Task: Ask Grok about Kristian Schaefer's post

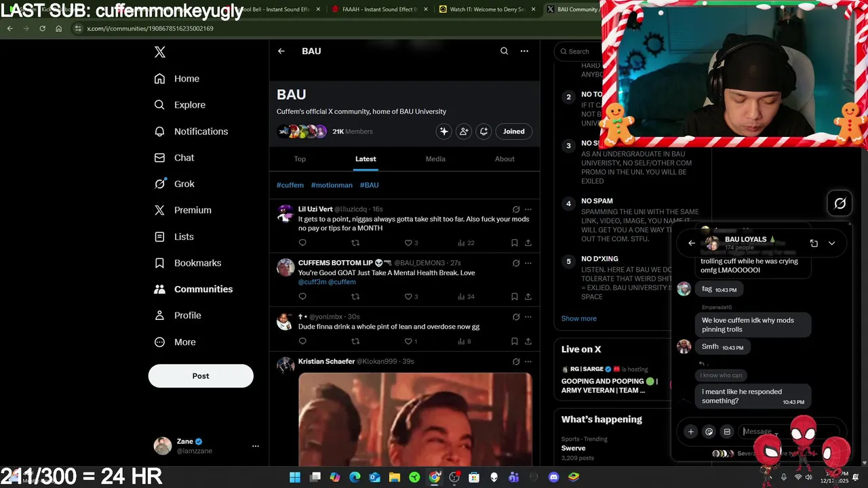Action: (x=516, y=362)
